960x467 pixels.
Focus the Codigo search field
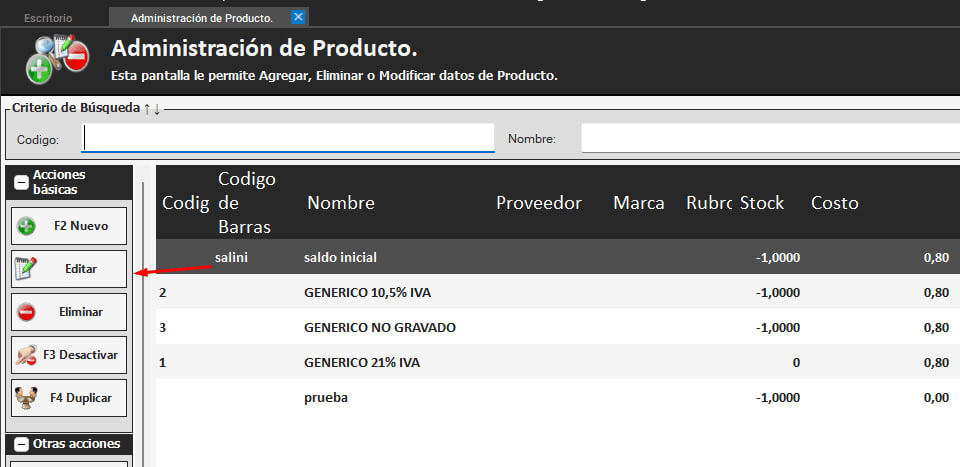288,138
